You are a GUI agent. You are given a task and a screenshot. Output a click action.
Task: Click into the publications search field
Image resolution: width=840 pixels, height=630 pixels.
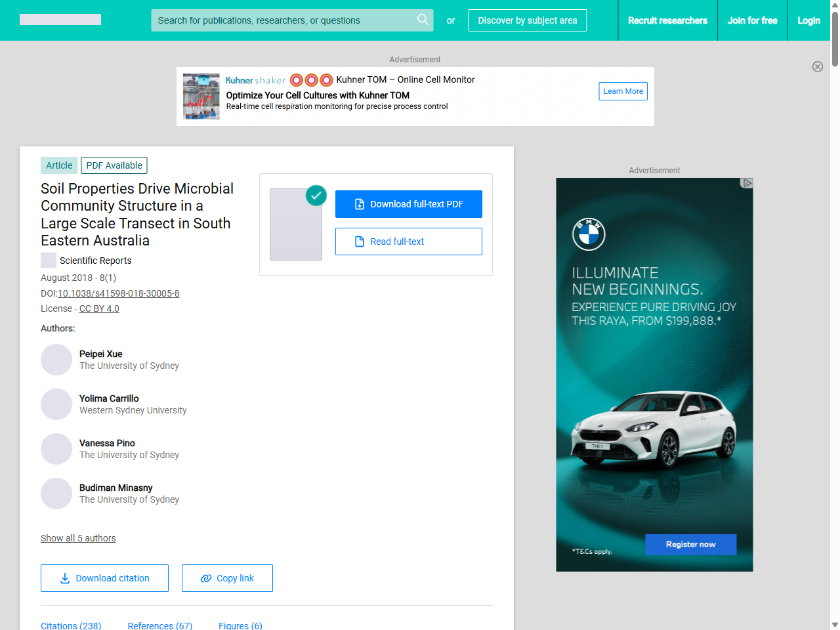282,20
